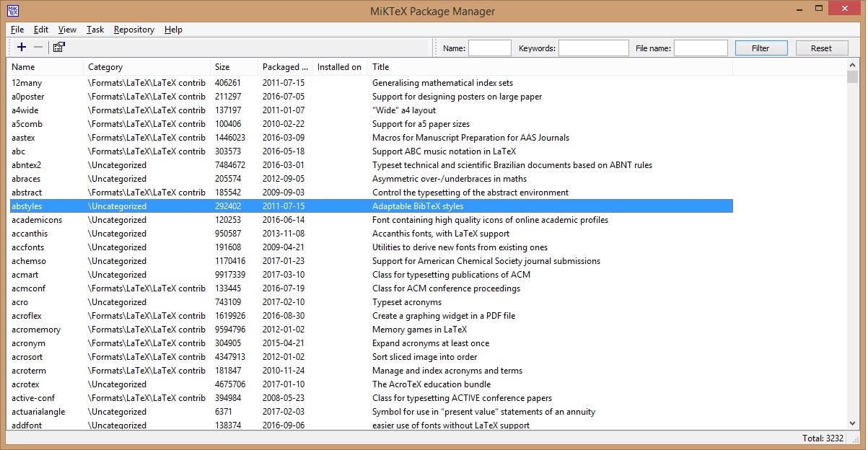Click the MiKTeX title bar app icon
This screenshot has height=450, width=868.
click(x=12, y=11)
